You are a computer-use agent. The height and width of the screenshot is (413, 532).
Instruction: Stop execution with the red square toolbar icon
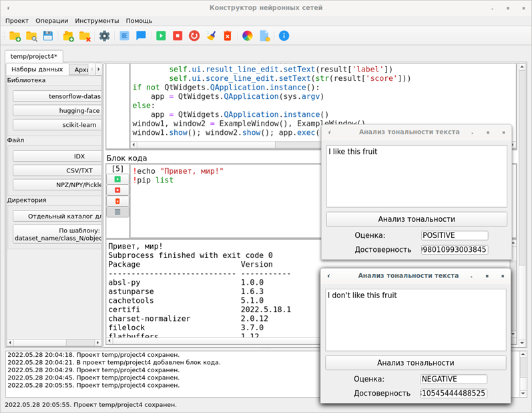(x=178, y=35)
